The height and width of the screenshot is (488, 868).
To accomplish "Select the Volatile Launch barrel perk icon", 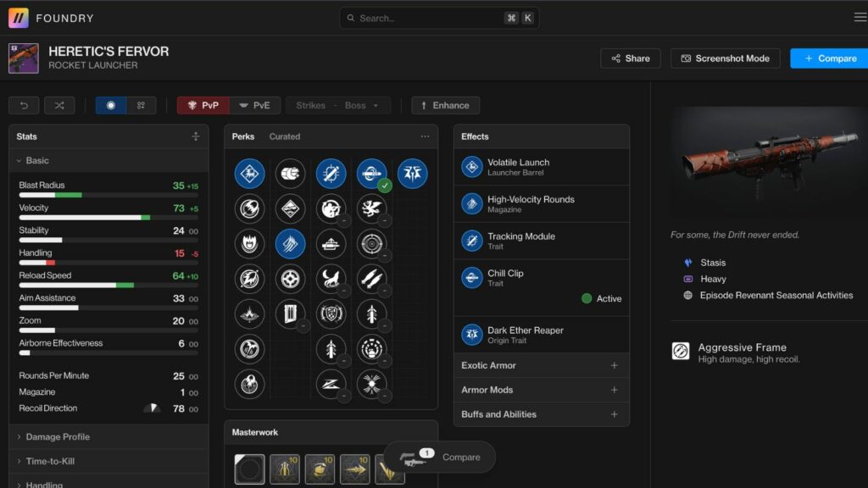I will pos(250,174).
